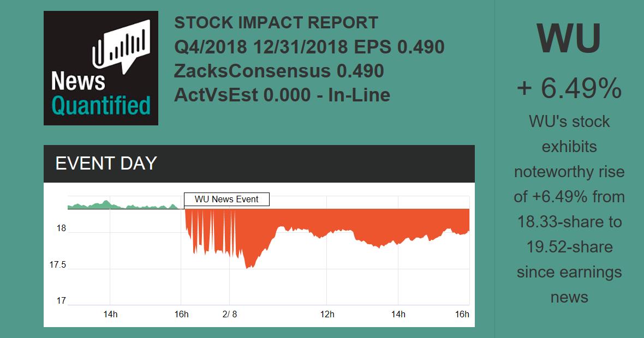Click the WU News Event label

point(226,199)
